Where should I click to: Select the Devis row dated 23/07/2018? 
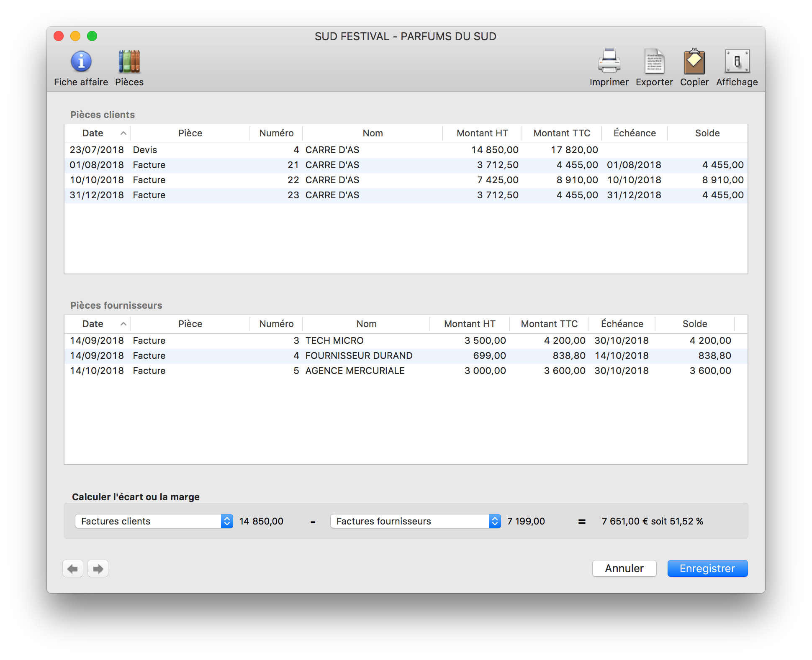pyautogui.click(x=406, y=150)
